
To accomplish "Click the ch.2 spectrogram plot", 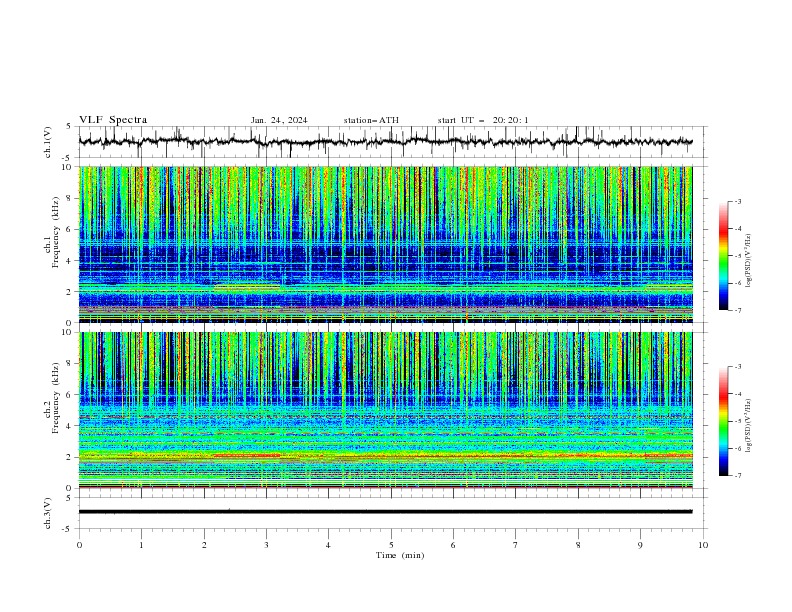I will click(x=386, y=410).
